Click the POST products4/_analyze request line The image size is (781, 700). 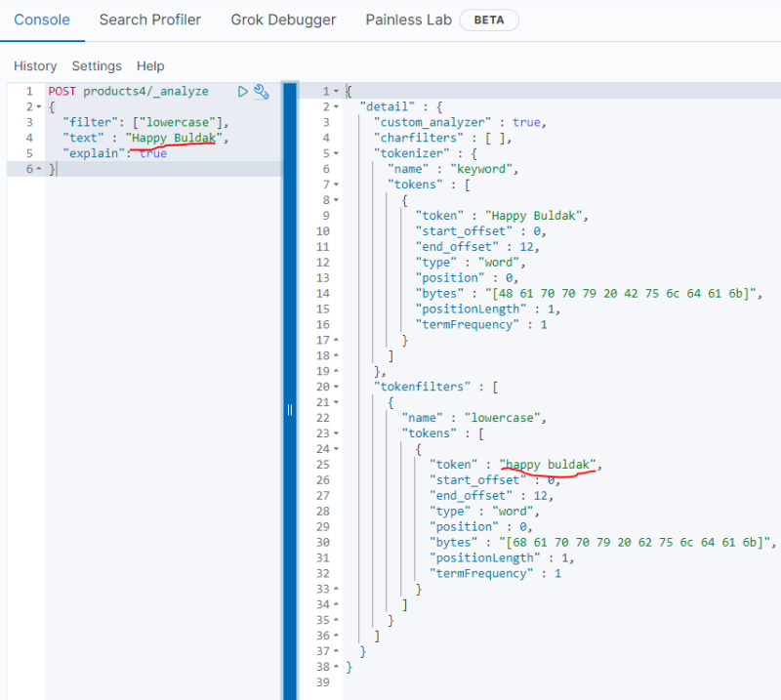pos(128,91)
